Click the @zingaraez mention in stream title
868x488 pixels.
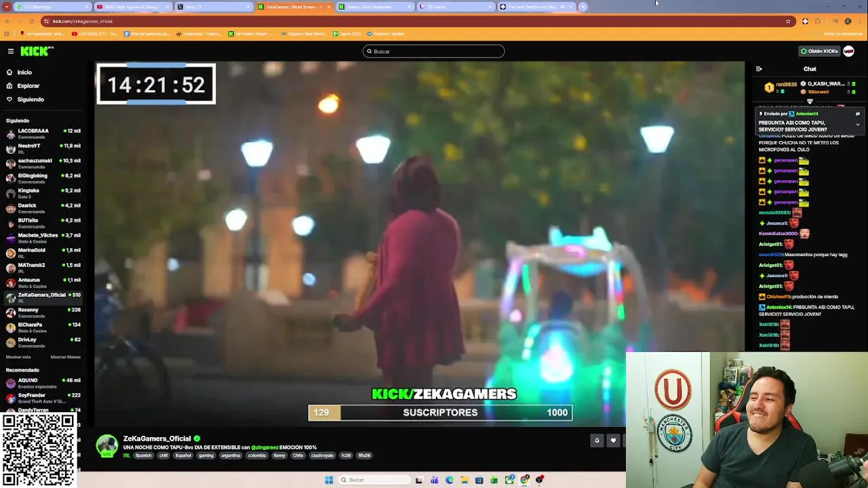coord(264,447)
